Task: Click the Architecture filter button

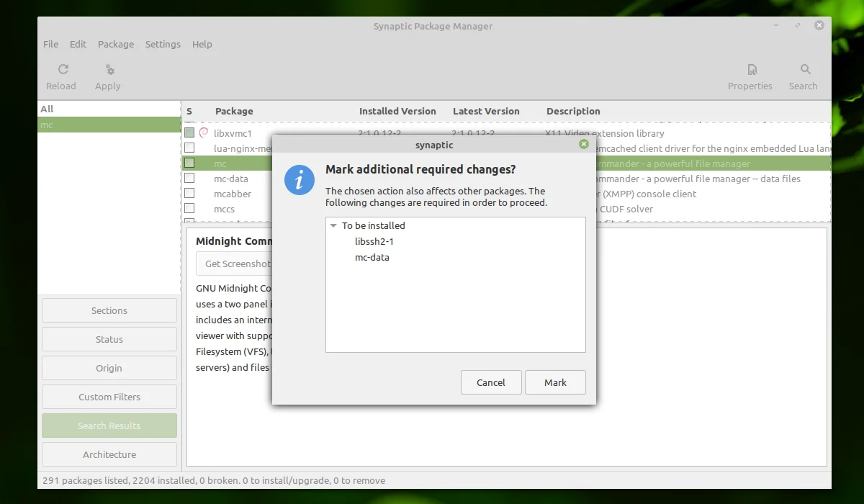Action: (109, 454)
